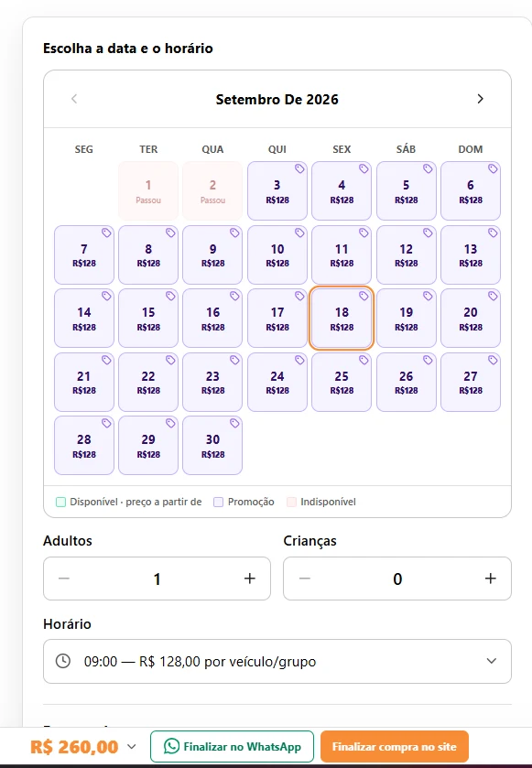Decrease number of Crianças with minus
Screen dimensions: 532x768
tap(305, 579)
